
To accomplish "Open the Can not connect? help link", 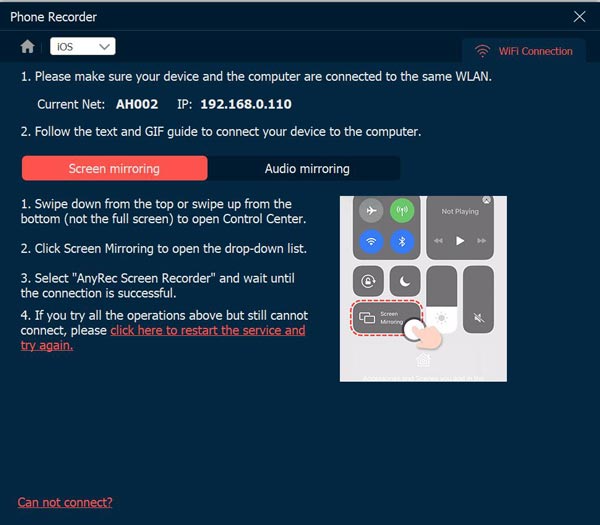I will pos(65,502).
